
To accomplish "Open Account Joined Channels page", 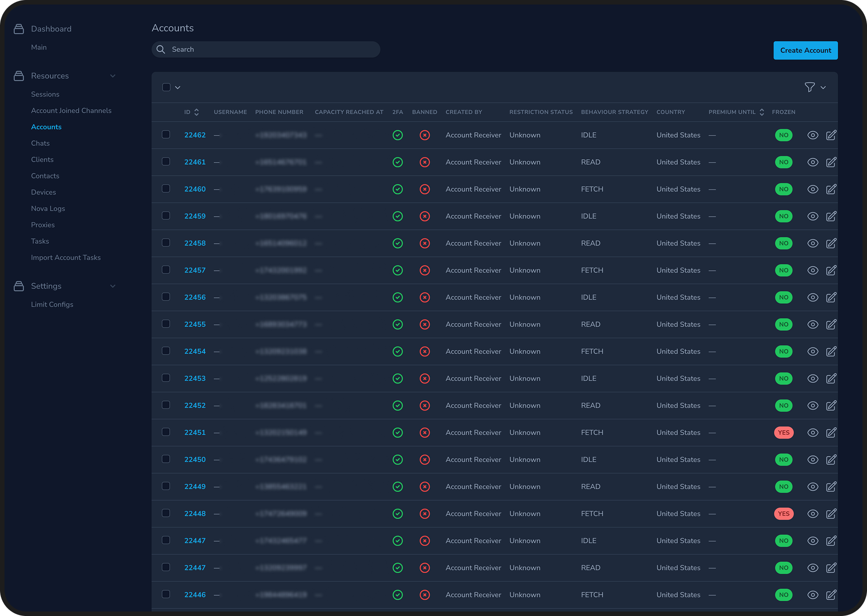I will coord(71,111).
